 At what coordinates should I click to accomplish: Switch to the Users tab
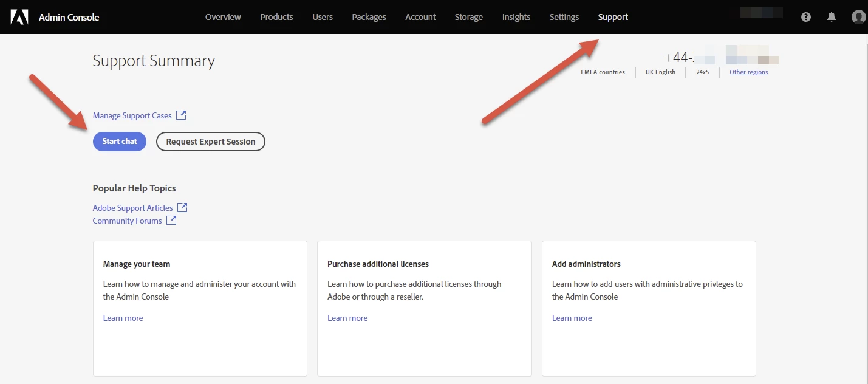[323, 17]
